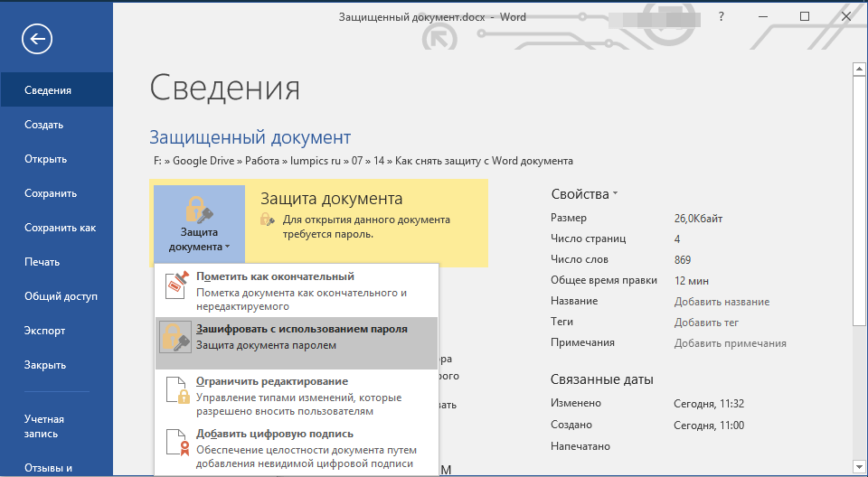Click Создано value Сегодня, 11:00
The width and height of the screenshot is (868, 477).
(x=709, y=425)
